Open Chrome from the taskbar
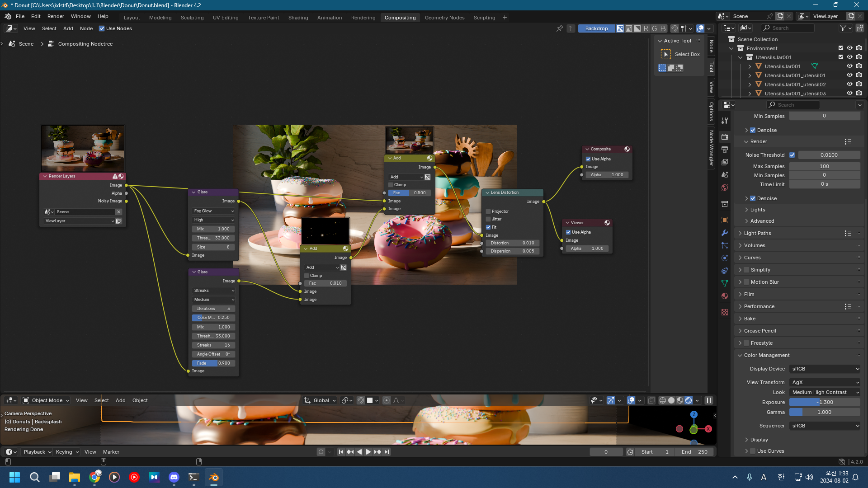 tap(94, 477)
